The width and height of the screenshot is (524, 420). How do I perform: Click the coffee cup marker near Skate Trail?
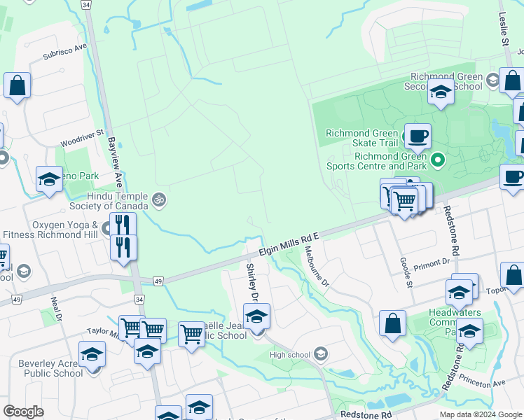tap(418, 138)
